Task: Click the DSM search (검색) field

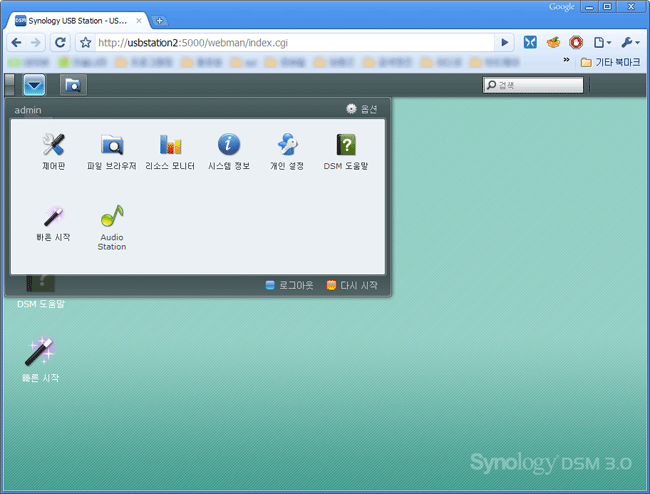Action: click(x=533, y=85)
